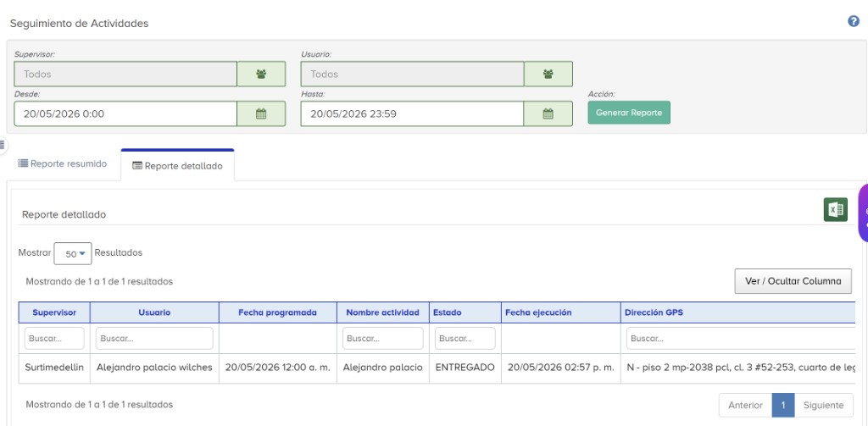
Task: Sort by Fecha programada column header
Action: (278, 313)
